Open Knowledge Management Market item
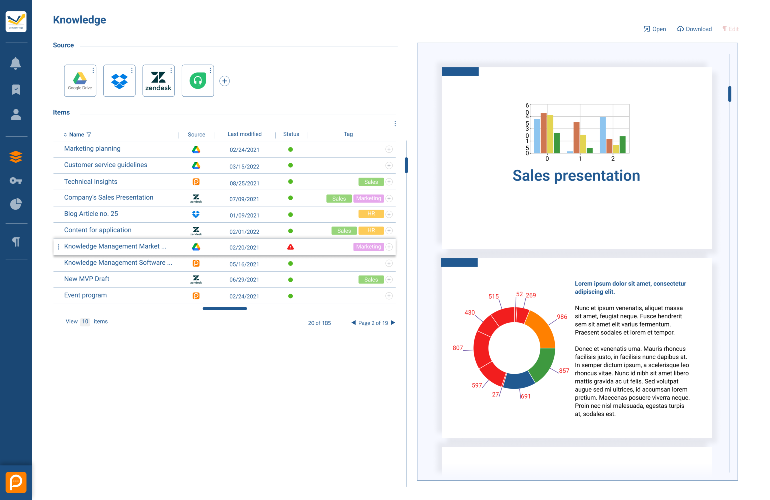770x500 pixels. [115, 247]
